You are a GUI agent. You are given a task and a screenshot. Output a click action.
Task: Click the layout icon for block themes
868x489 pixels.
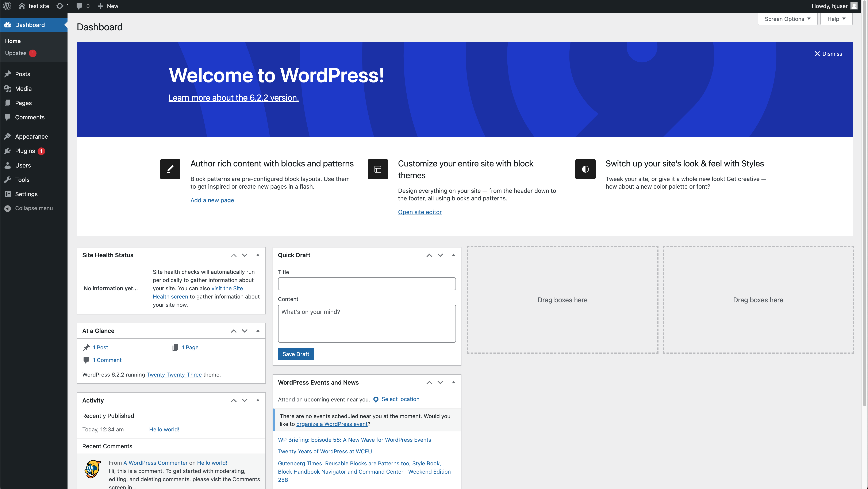[378, 169]
